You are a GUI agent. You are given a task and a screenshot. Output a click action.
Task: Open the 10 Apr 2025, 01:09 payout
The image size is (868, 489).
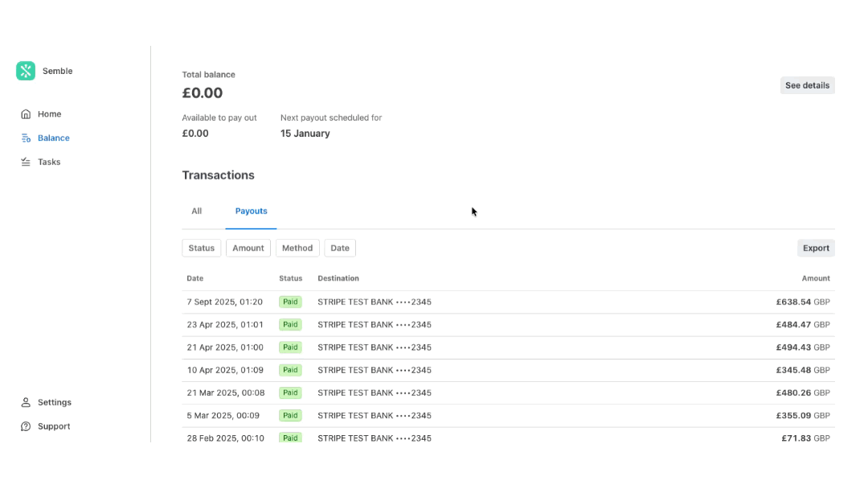click(x=508, y=371)
